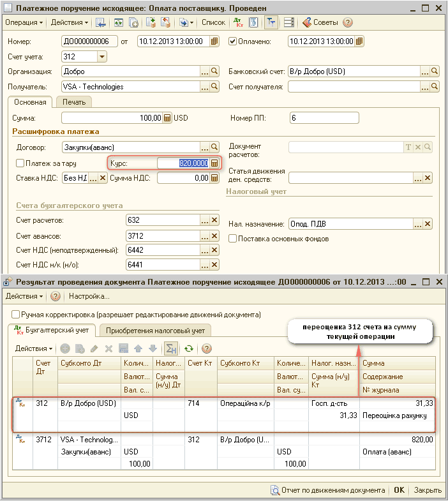448x501 pixels.
Task: Expand the Счет учета 312 dropdown
Action: (101, 57)
